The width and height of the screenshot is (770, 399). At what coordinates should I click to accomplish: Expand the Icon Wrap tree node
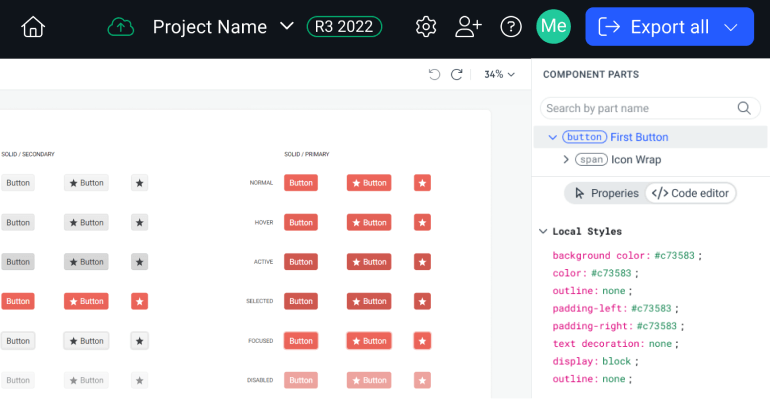coord(566,160)
